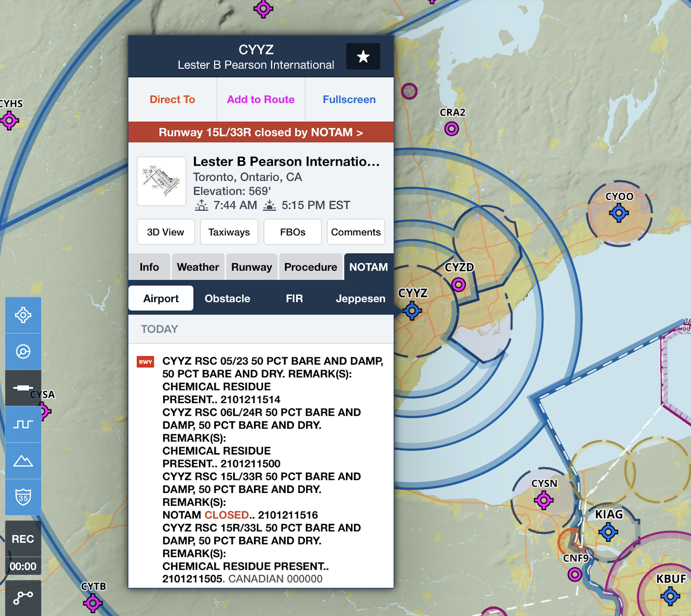Center map on current location

pos(23,315)
